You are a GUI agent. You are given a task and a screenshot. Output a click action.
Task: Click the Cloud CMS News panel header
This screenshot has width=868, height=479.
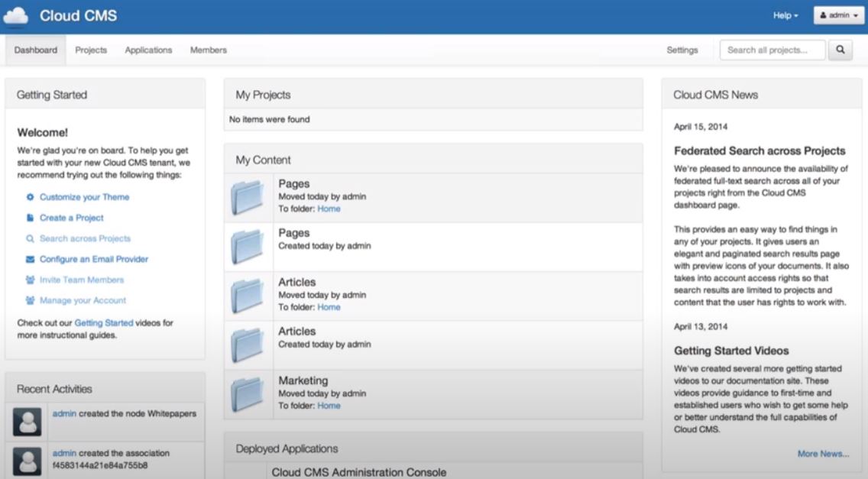coord(762,95)
